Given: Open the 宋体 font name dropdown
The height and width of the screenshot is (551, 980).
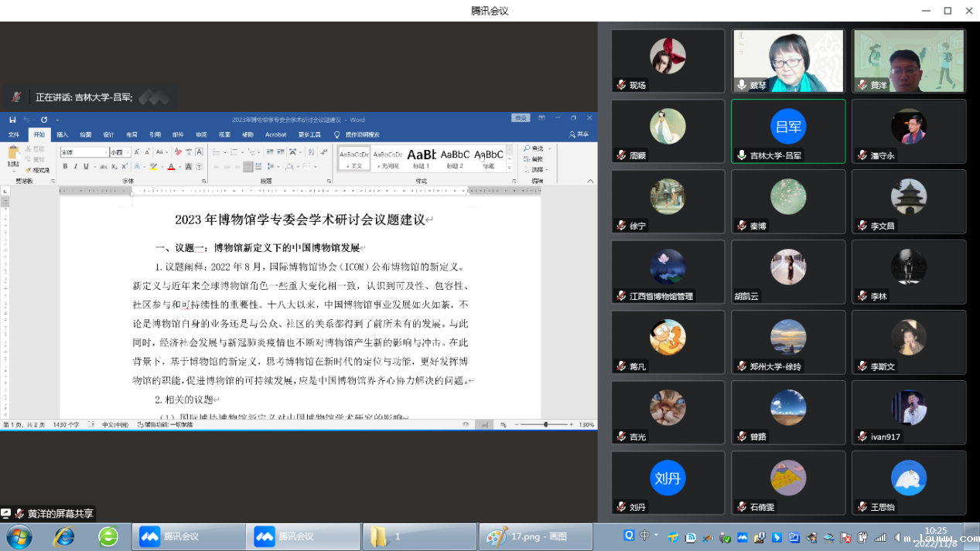Looking at the screenshot, I should click(84, 152).
